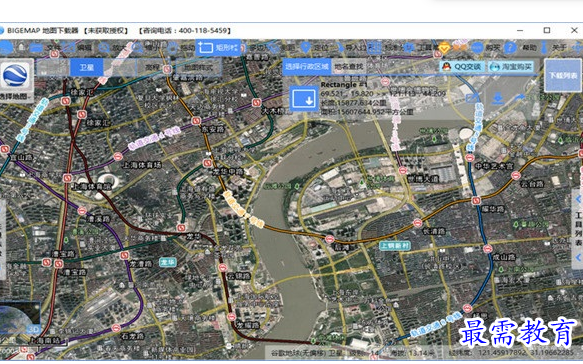Open the 帮助 help question-mark icon
This screenshot has width=583, height=364.
point(510,48)
